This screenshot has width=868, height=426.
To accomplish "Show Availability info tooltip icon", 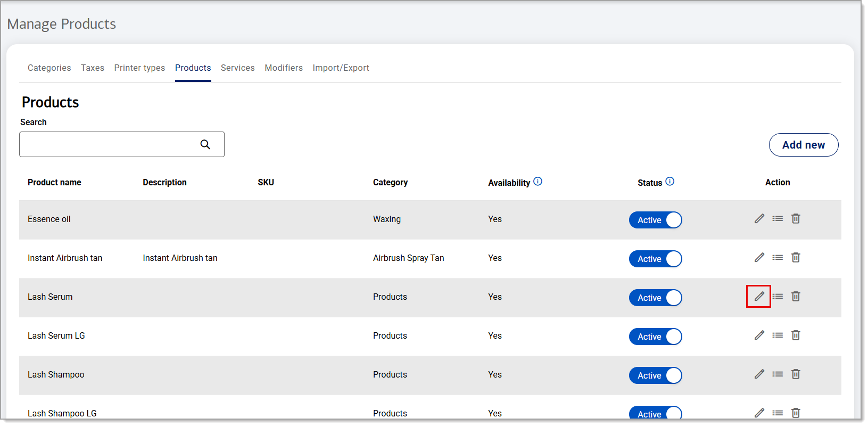I will [538, 182].
